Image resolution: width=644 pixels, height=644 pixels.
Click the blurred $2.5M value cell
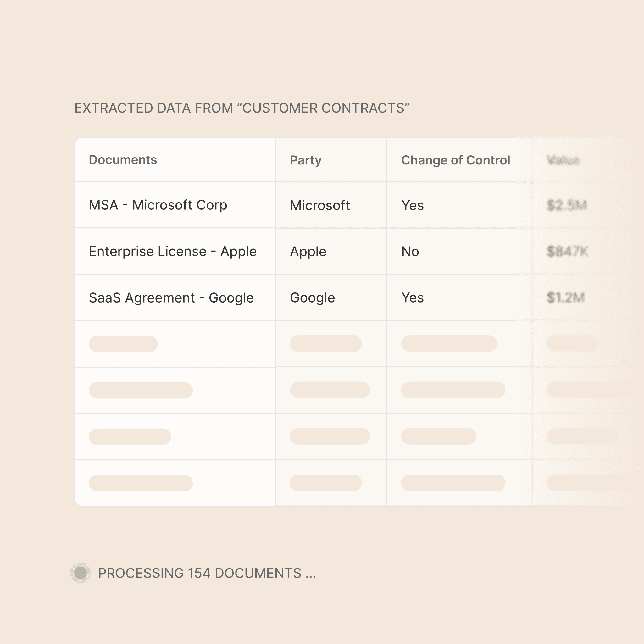tap(566, 205)
